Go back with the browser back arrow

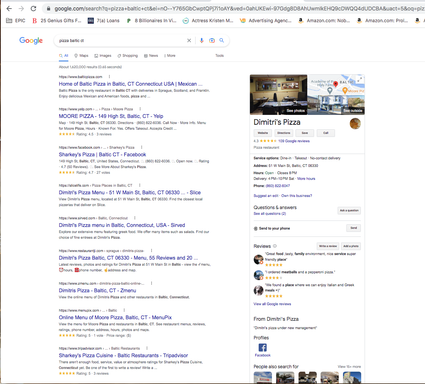9,9
